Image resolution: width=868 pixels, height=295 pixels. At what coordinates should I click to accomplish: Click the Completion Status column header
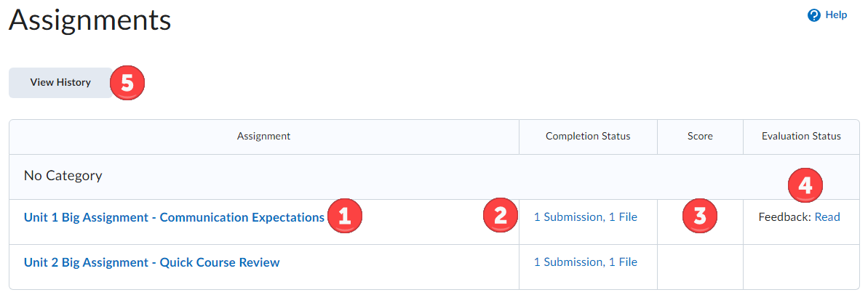click(588, 136)
